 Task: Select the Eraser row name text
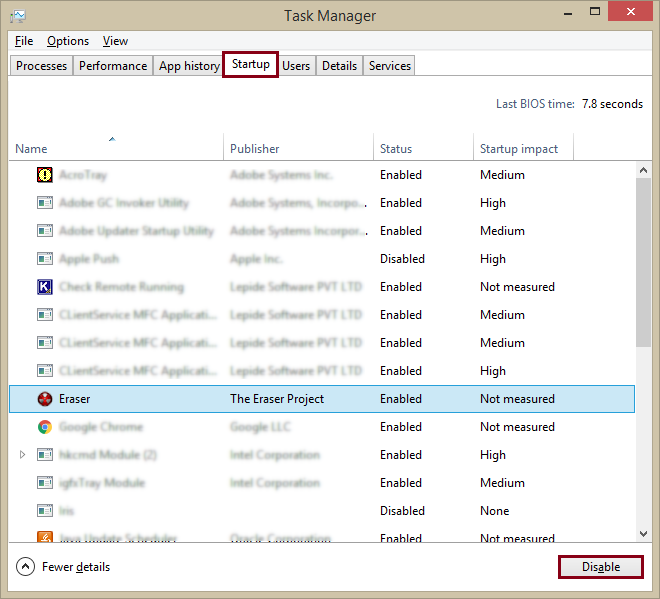(x=75, y=399)
